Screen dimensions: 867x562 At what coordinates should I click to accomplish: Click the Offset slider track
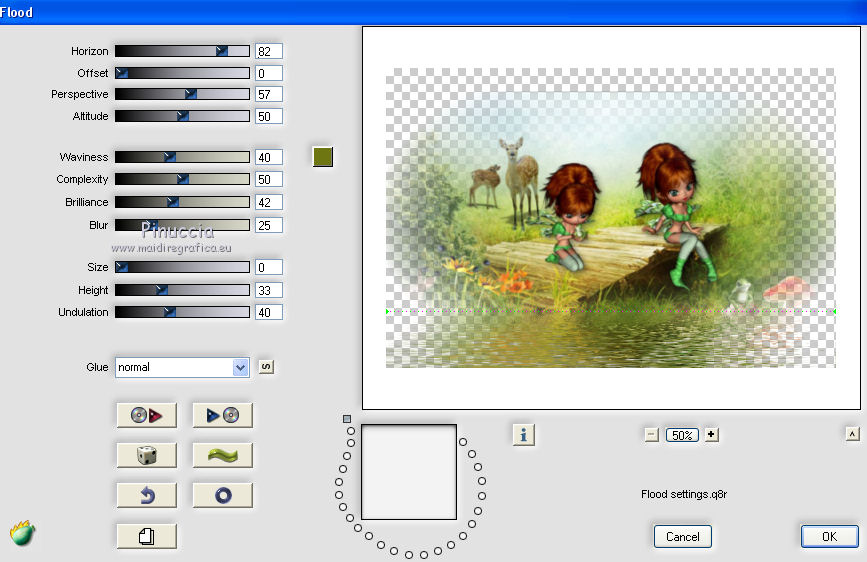pos(182,73)
